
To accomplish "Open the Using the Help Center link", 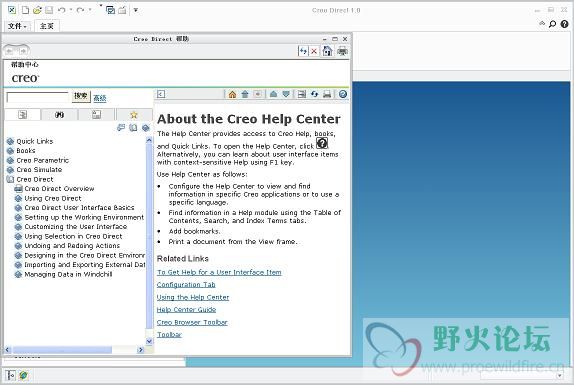I will 193,297.
